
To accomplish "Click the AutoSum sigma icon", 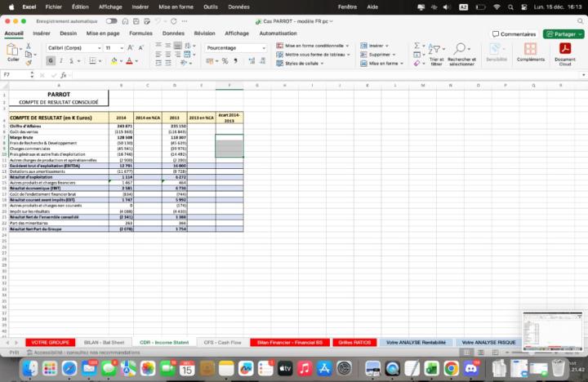I will (416, 46).
